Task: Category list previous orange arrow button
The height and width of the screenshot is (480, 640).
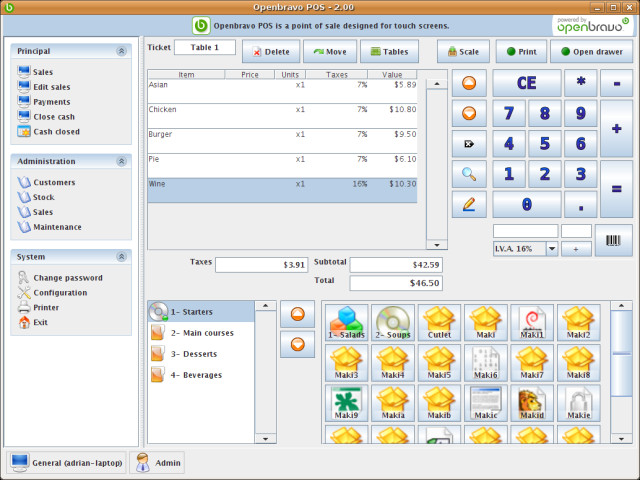Action: (298, 314)
